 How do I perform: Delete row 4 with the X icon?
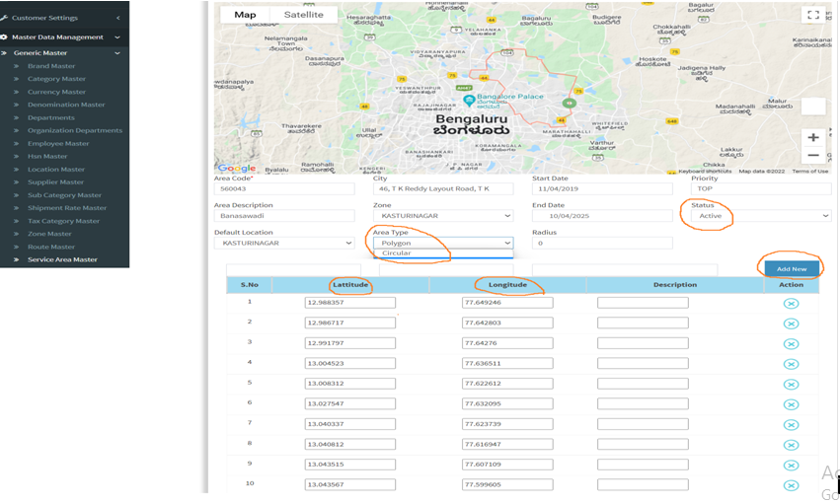(x=791, y=364)
